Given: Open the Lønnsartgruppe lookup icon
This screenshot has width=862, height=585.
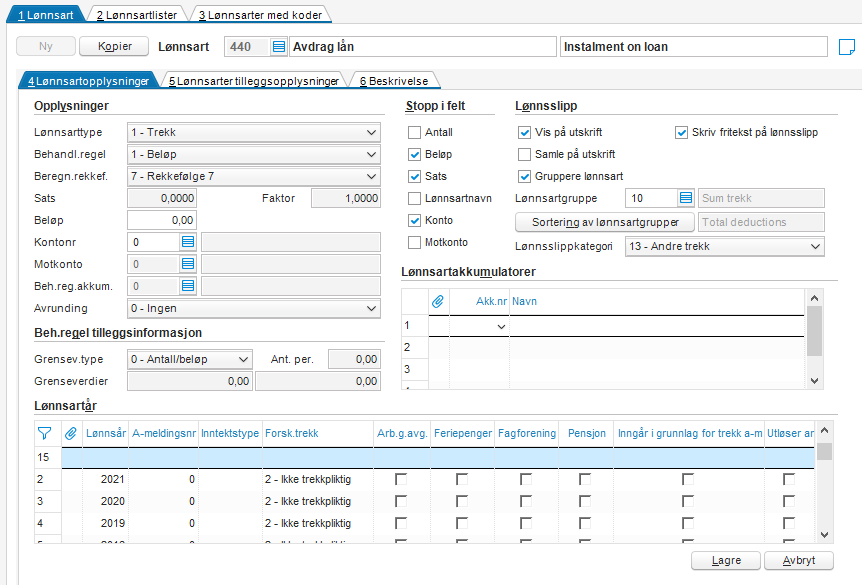Looking at the screenshot, I should 686,198.
